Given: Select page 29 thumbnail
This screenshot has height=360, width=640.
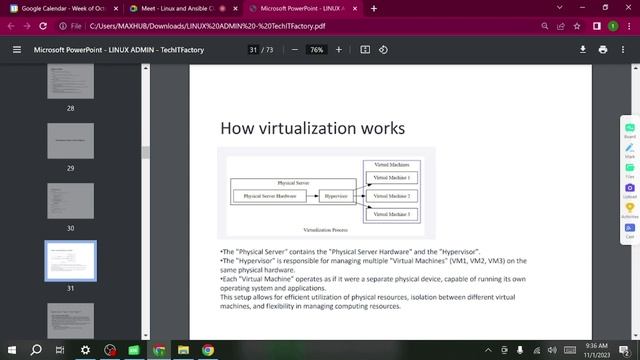Looking at the screenshot, I should tap(71, 141).
